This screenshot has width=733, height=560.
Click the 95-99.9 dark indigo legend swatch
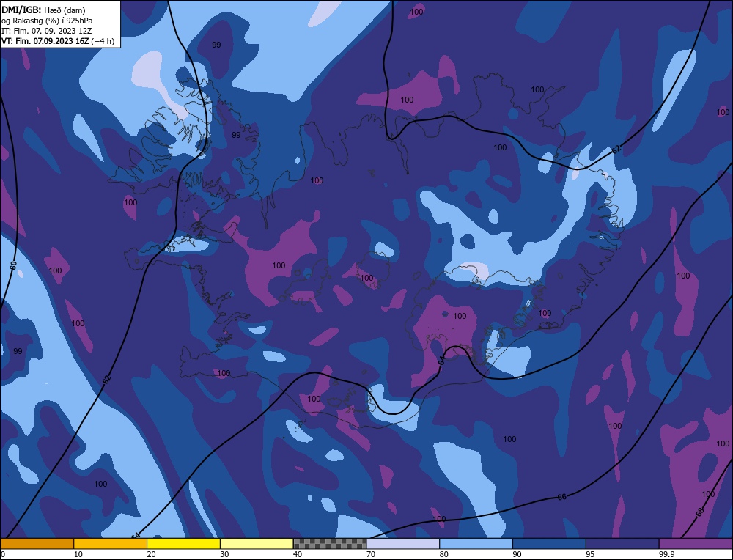[622, 544]
